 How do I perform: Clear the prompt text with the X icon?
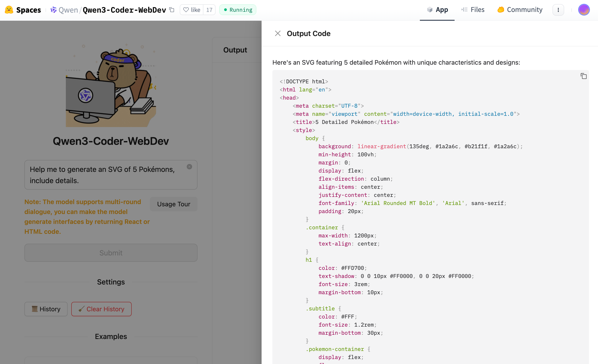(x=189, y=167)
